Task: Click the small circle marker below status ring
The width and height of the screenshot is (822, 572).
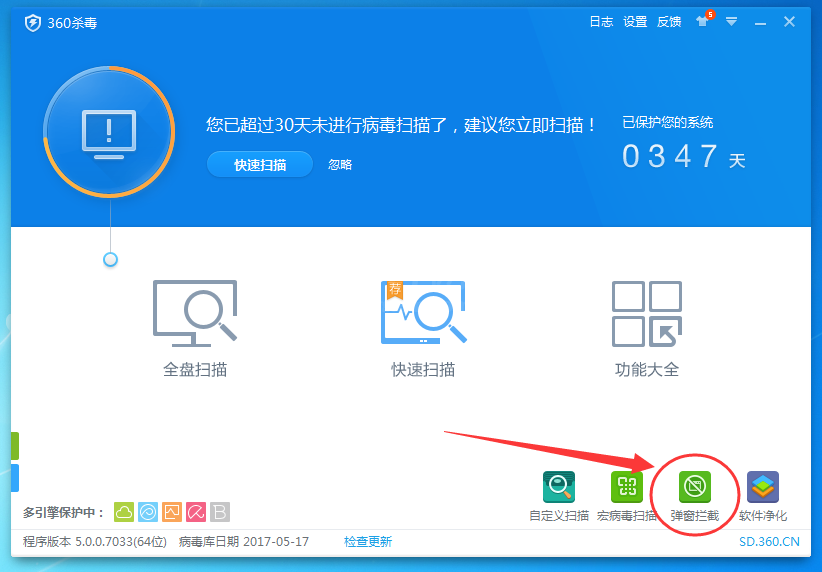Action: (x=110, y=260)
